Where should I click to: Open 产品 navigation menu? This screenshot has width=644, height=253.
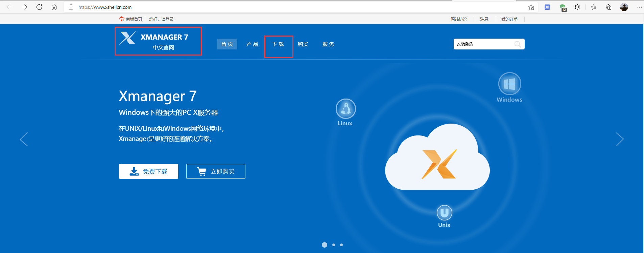coord(252,44)
